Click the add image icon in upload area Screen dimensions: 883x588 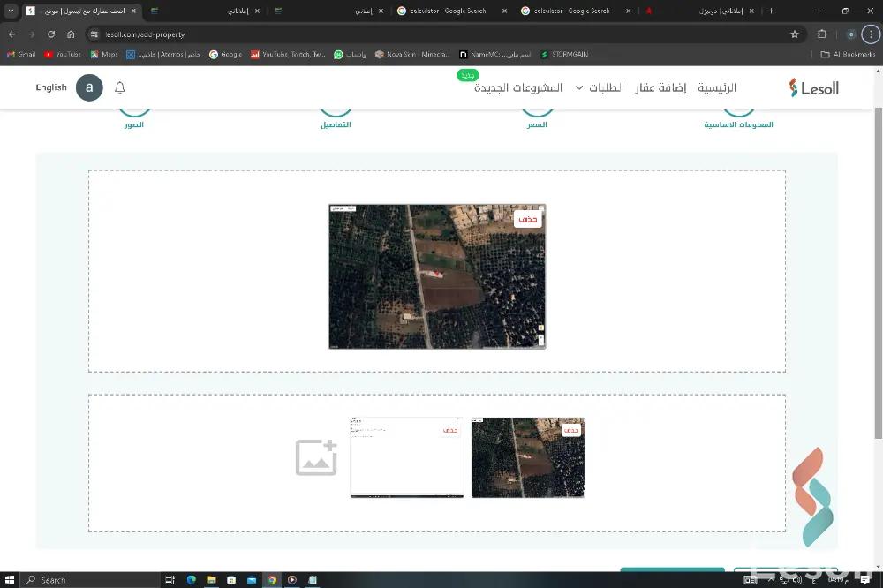pyautogui.click(x=316, y=457)
